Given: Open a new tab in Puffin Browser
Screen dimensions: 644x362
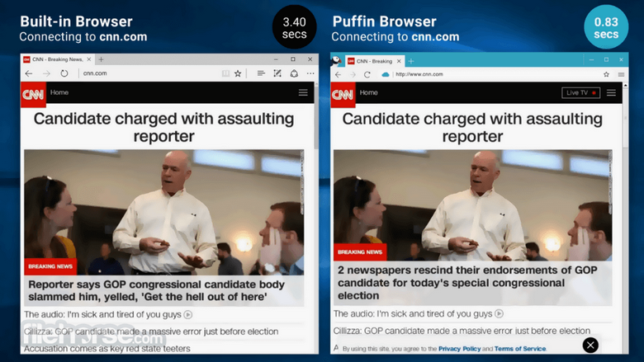Looking at the screenshot, I should click(x=410, y=61).
